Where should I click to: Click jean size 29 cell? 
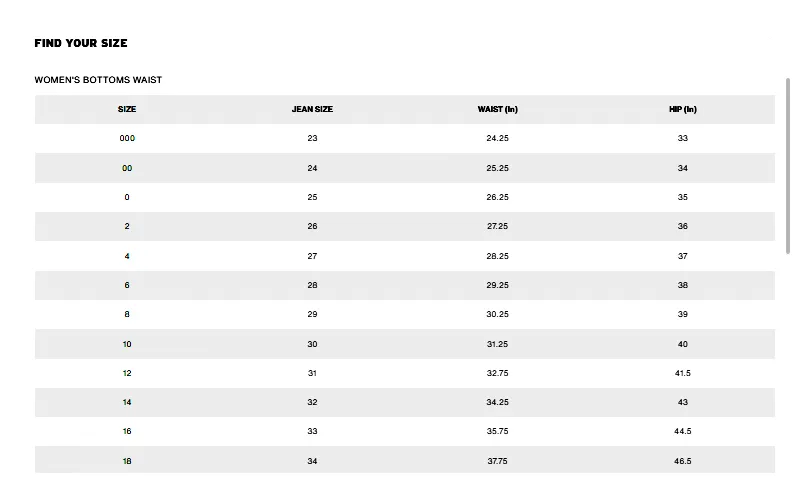pos(312,314)
